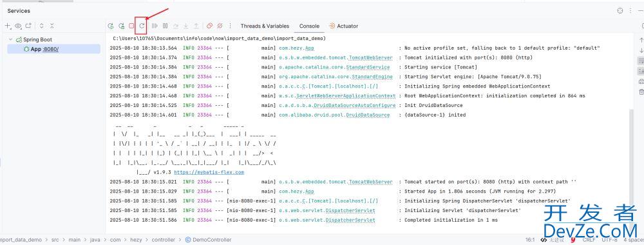Switch to the Console tab
The image size is (644, 245).
coord(309,26)
